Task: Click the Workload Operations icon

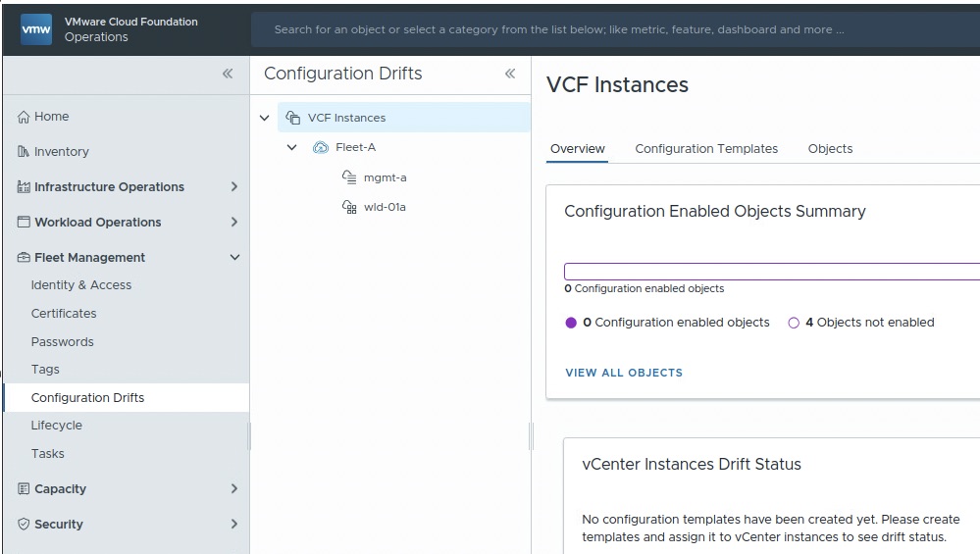Action: [24, 222]
